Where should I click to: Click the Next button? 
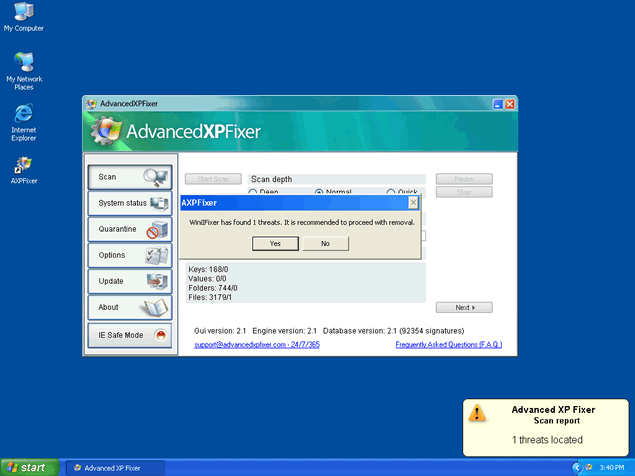[x=464, y=308]
